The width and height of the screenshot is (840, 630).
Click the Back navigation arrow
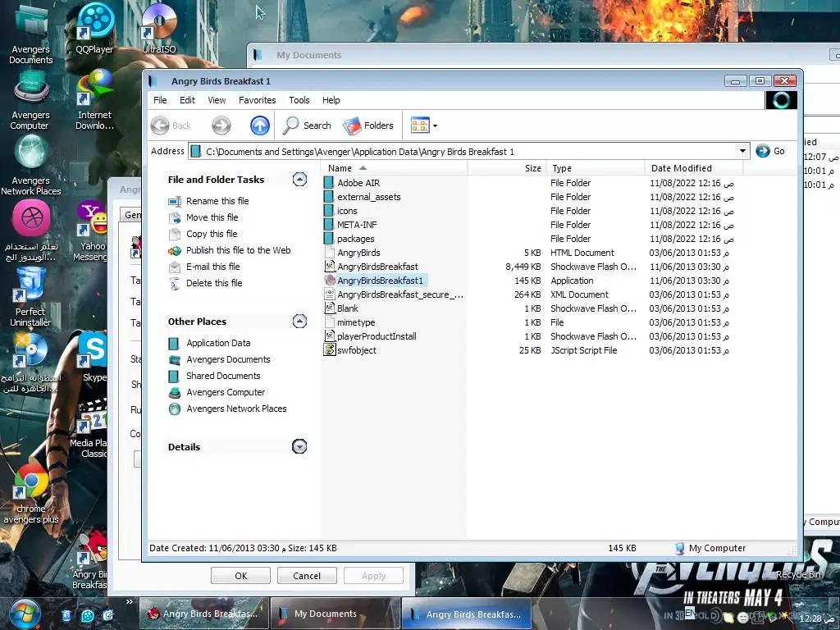160,126
